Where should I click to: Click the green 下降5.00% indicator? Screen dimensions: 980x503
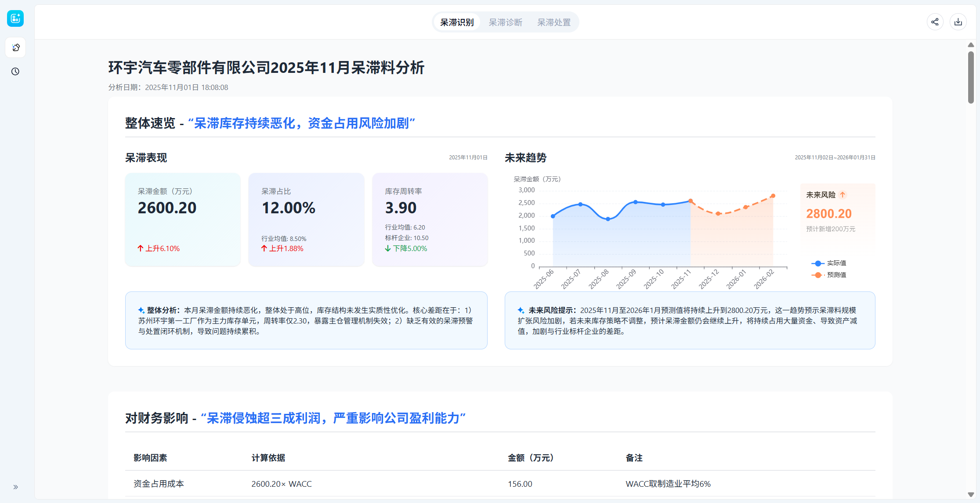click(406, 248)
